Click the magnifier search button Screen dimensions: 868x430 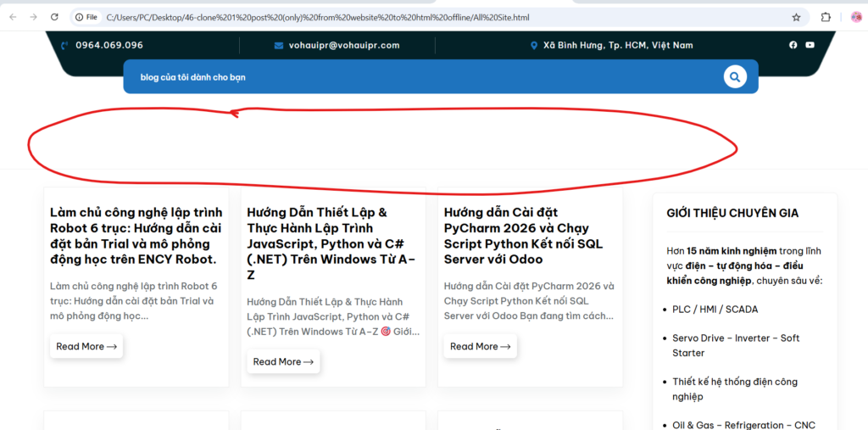[734, 77]
